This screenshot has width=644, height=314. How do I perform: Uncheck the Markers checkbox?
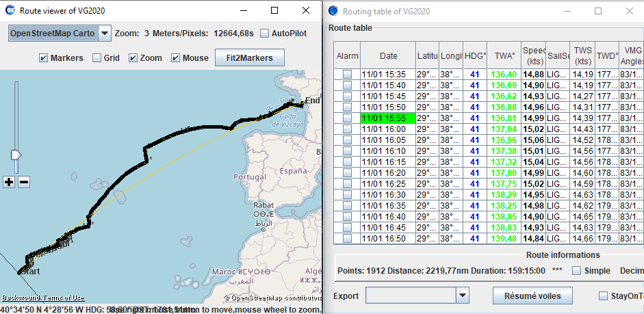pos(44,58)
